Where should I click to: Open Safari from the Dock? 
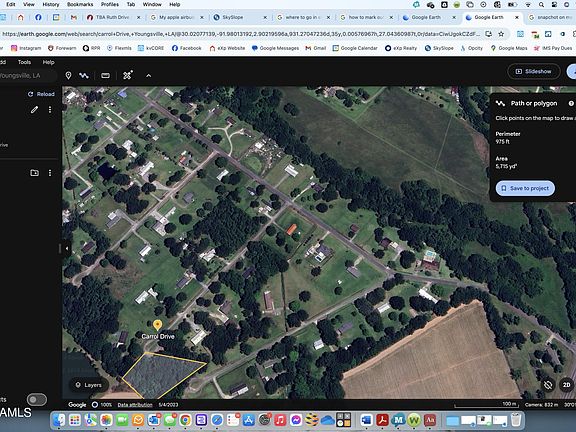[x=217, y=420]
